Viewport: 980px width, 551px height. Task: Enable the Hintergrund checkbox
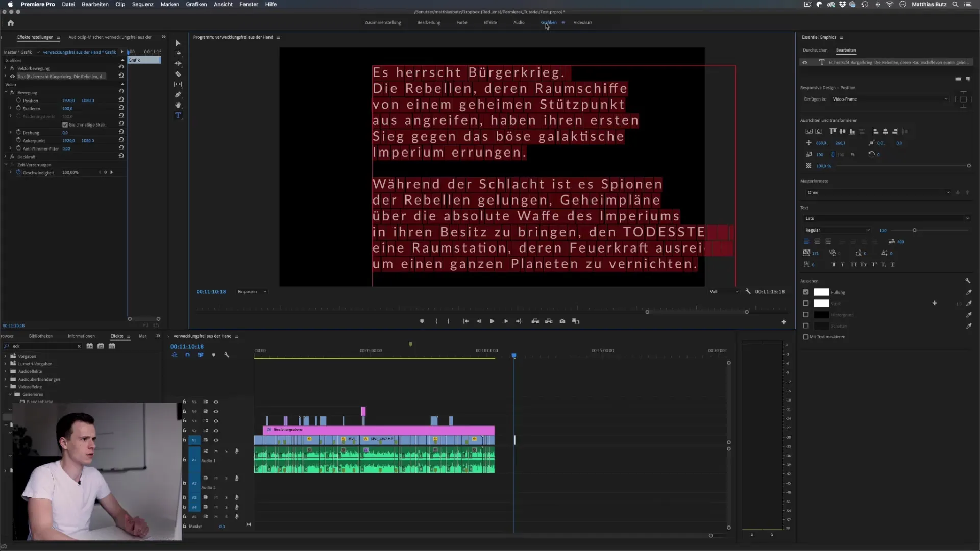coord(806,315)
